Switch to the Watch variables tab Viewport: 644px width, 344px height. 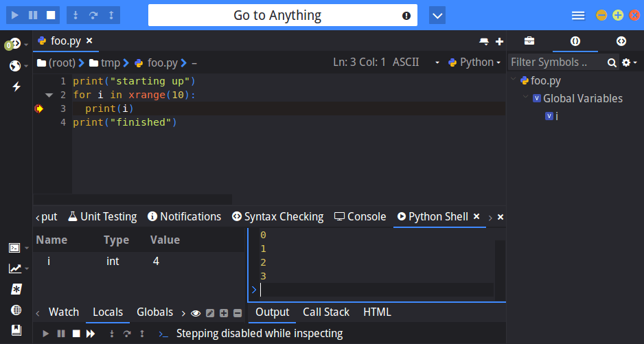[64, 312]
